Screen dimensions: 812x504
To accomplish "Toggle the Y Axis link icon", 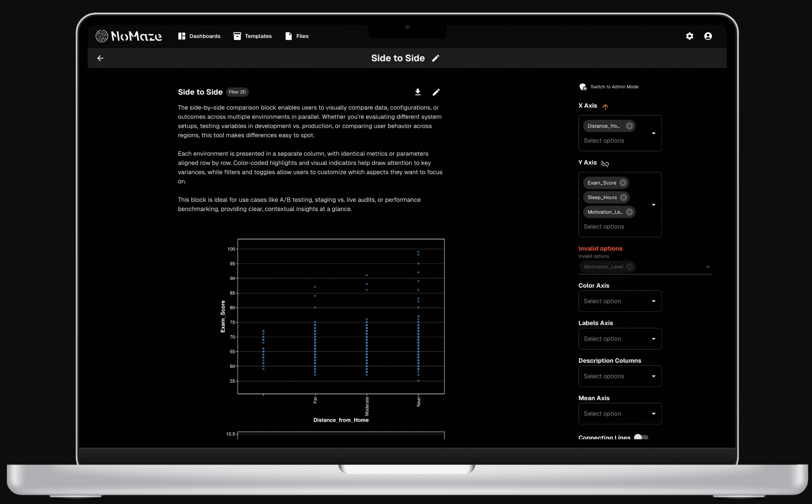I will pos(605,163).
